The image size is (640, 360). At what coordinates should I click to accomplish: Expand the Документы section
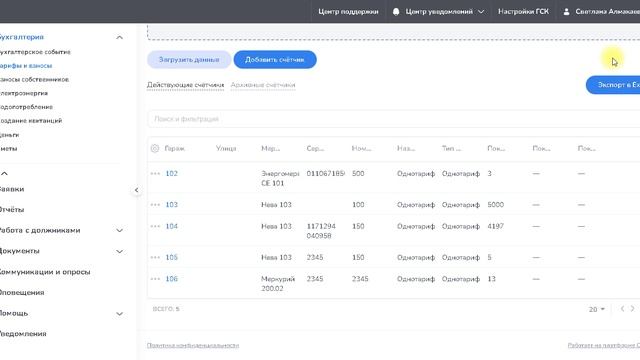click(119, 251)
